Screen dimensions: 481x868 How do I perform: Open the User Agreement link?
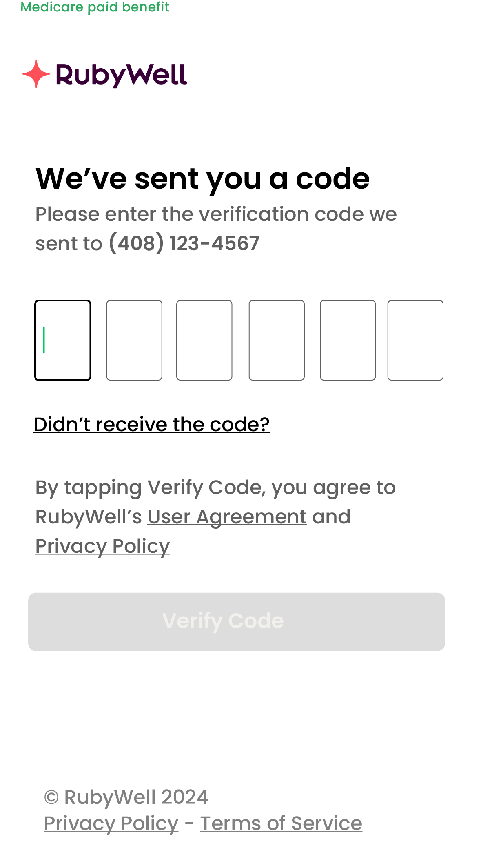[227, 516]
